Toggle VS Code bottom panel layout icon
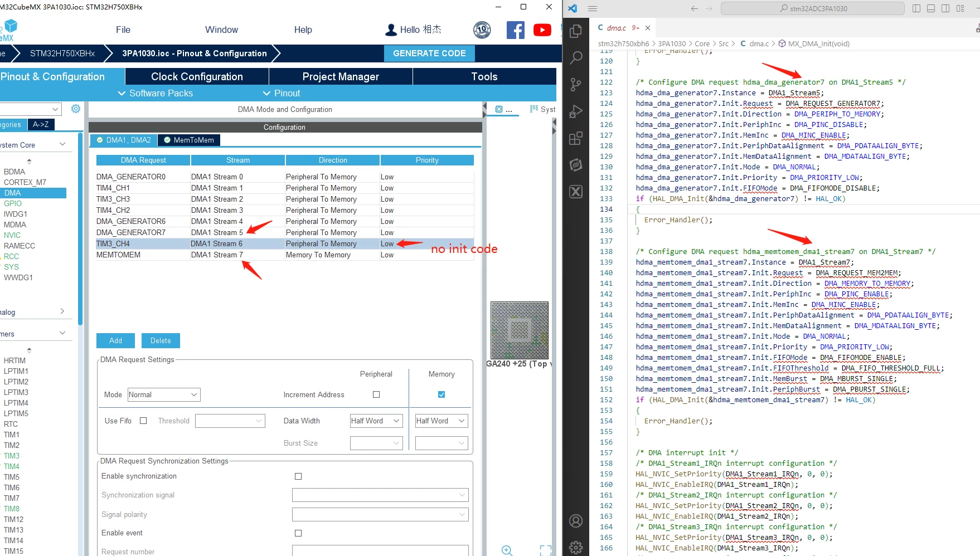980x556 pixels. [x=931, y=8]
